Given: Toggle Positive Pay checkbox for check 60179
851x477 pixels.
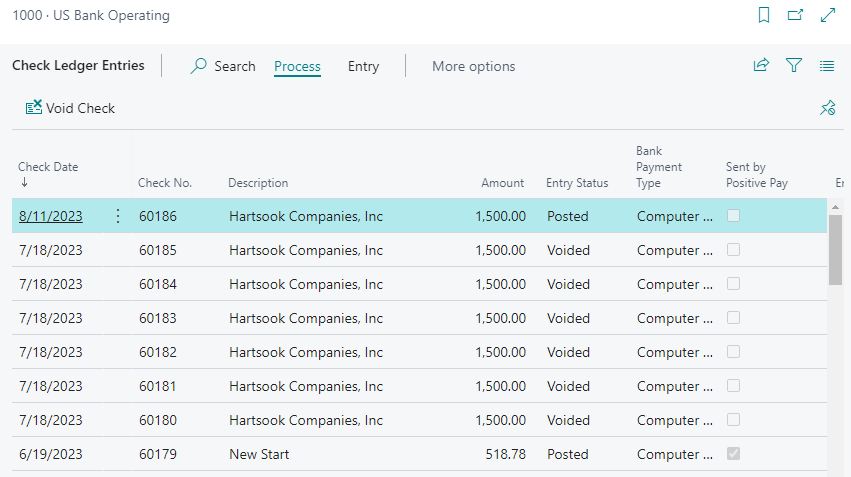Looking at the screenshot, I should 734,454.
